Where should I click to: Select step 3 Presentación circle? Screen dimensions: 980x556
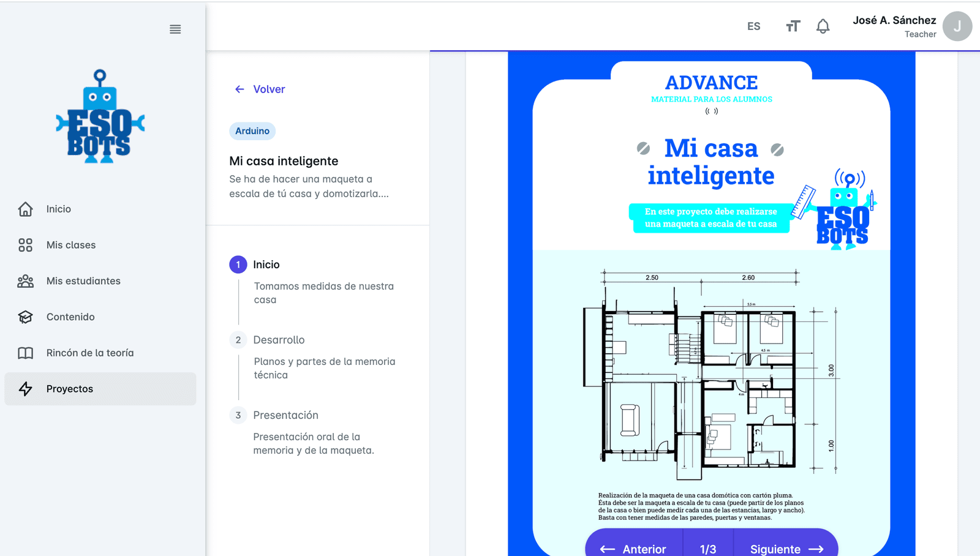[238, 415]
